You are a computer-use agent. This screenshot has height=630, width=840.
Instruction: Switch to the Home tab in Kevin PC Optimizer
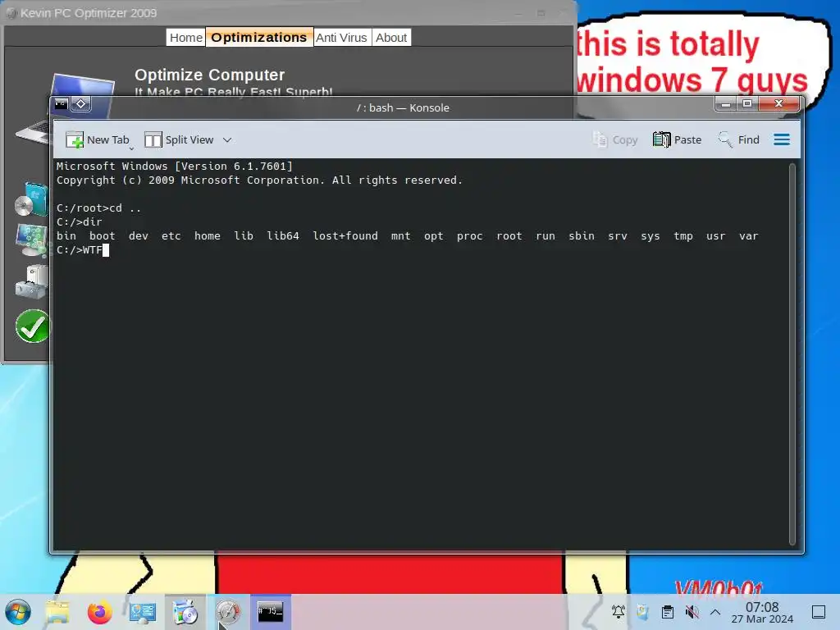[x=186, y=38]
